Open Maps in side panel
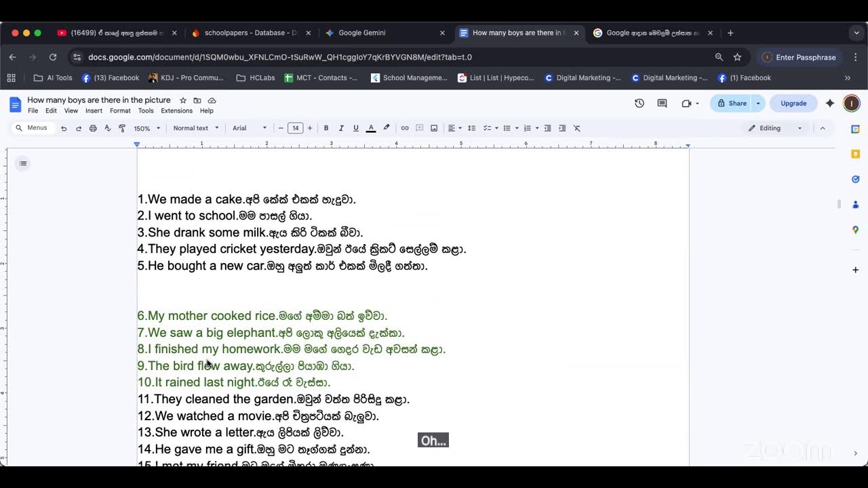The height and width of the screenshot is (488, 868). [x=856, y=230]
